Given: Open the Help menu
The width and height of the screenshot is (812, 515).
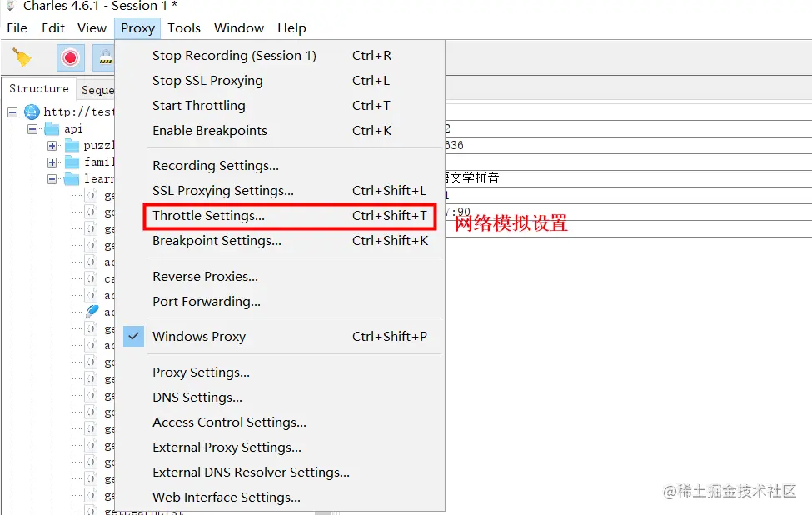Looking at the screenshot, I should (x=291, y=28).
